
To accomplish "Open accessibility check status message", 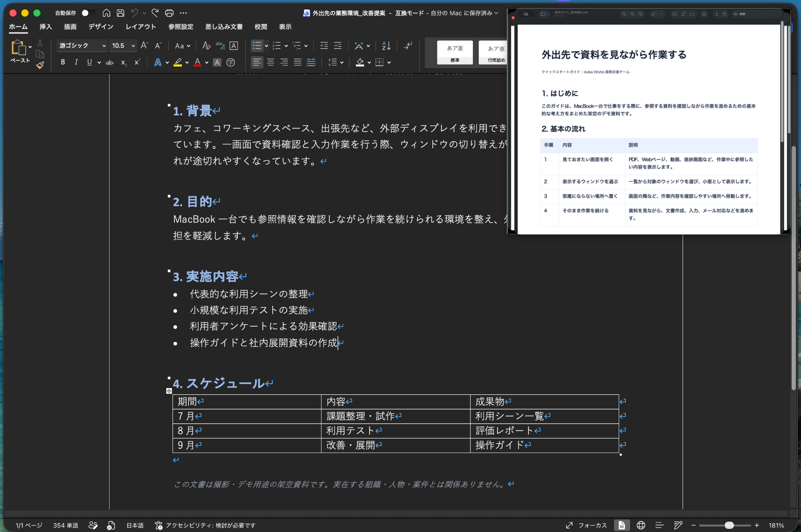I will [205, 525].
